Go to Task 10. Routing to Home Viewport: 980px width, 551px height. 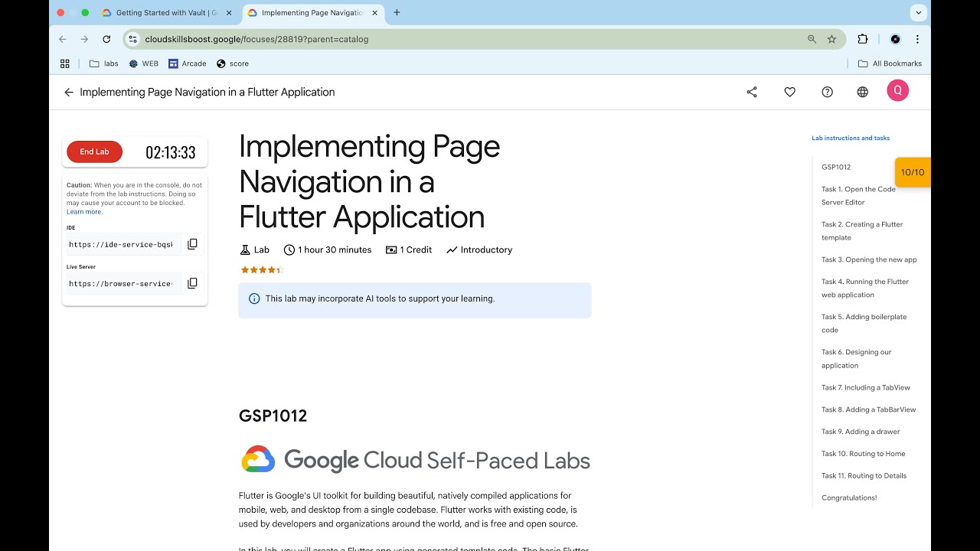[864, 454]
